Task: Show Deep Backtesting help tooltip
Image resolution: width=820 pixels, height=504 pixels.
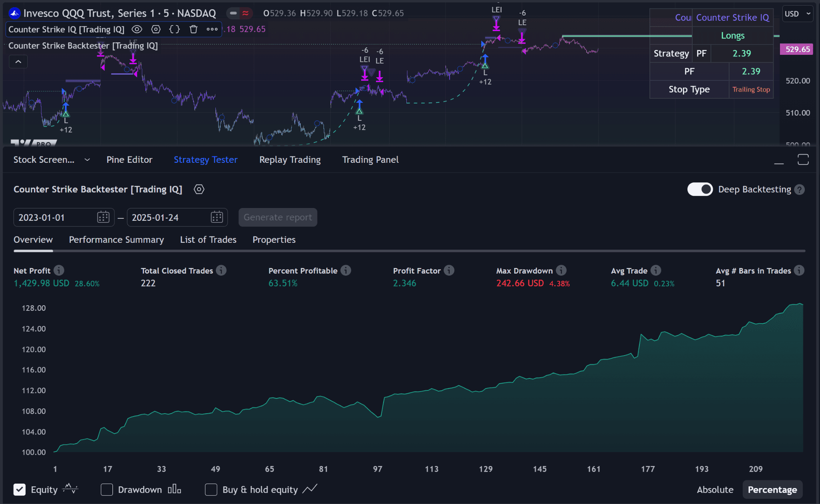Action: pos(800,190)
